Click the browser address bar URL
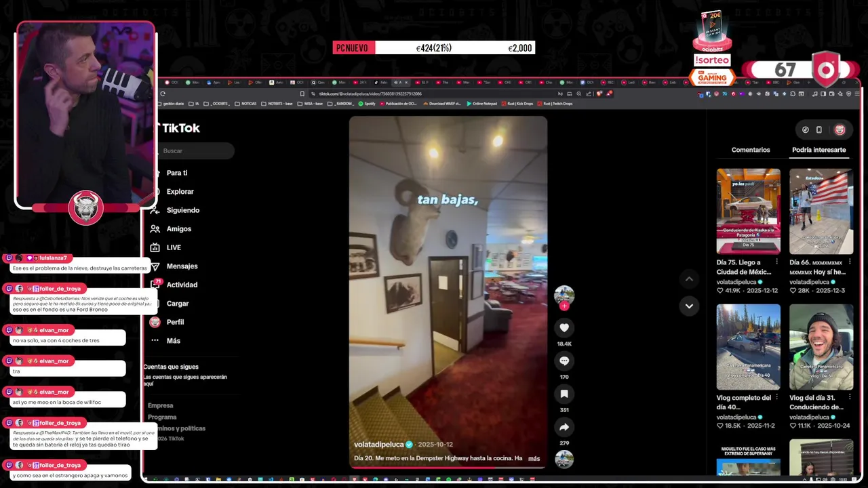The width and height of the screenshot is (868, 488). (x=370, y=94)
